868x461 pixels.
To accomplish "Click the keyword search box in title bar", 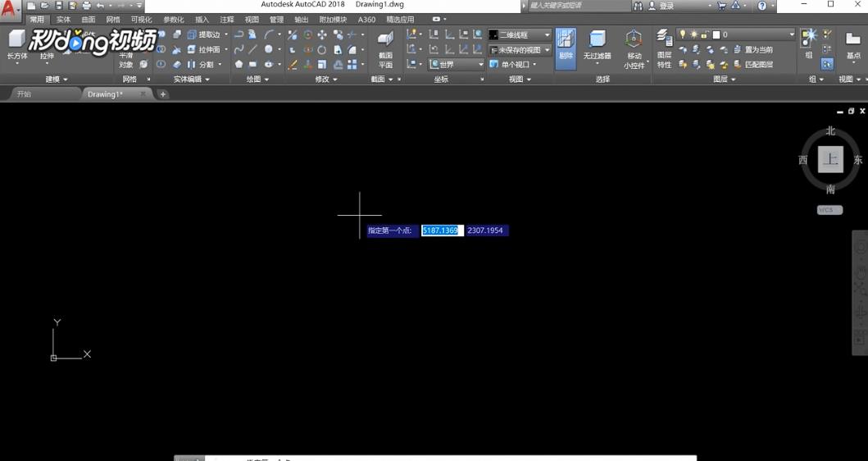I will point(579,6).
